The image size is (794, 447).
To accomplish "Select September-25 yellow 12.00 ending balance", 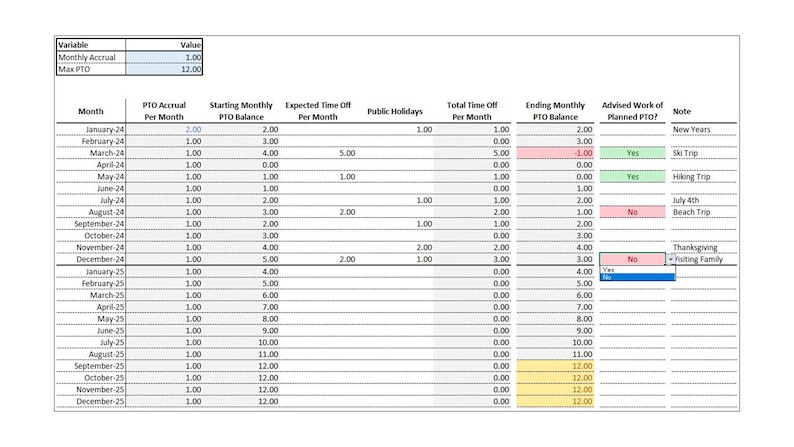I will pos(555,366).
